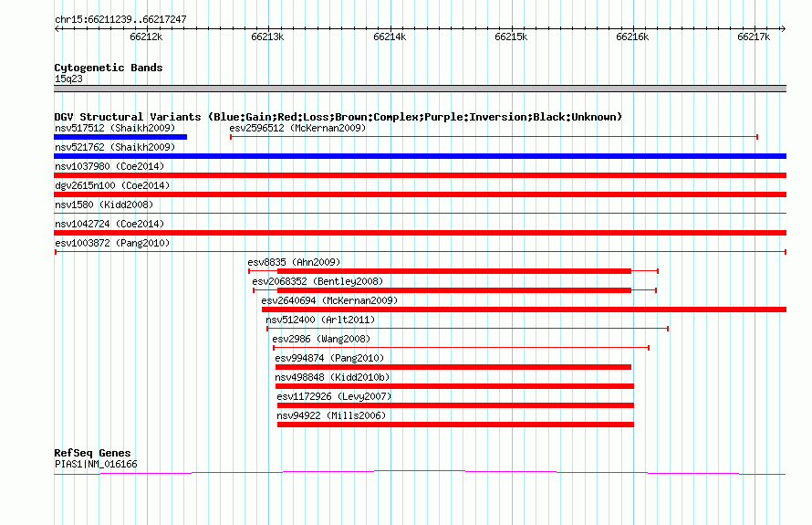Open the nsv521762 (Shaikh2009) label
The image size is (812, 525).
point(115,147)
